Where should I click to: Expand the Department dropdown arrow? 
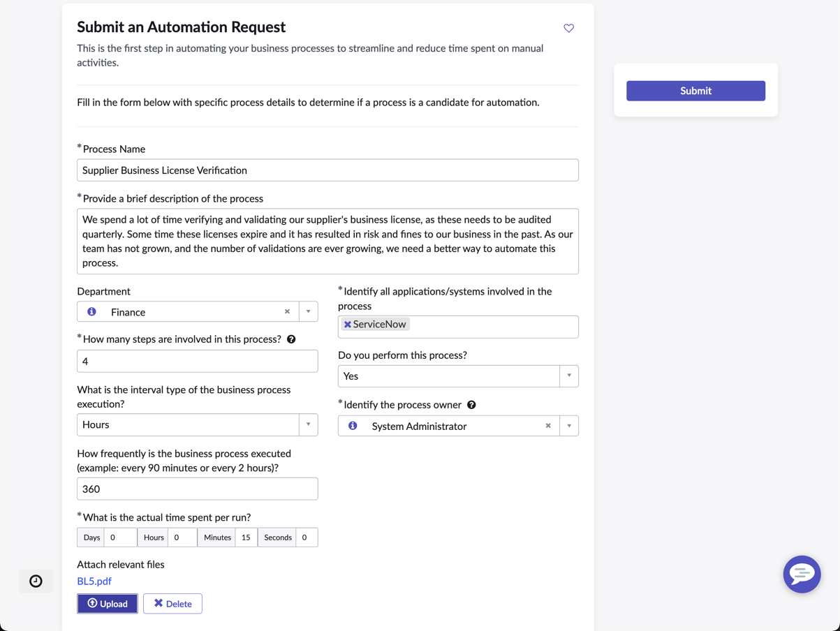308,312
